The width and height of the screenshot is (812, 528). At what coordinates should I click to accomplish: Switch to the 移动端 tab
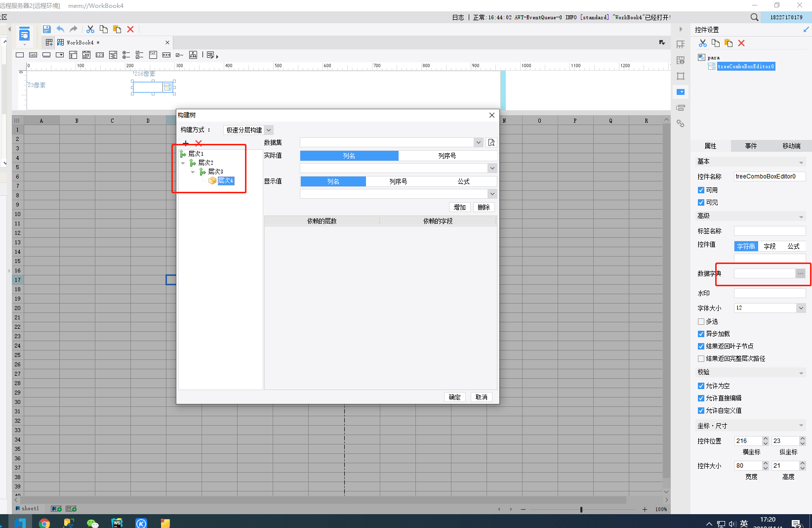pos(791,146)
